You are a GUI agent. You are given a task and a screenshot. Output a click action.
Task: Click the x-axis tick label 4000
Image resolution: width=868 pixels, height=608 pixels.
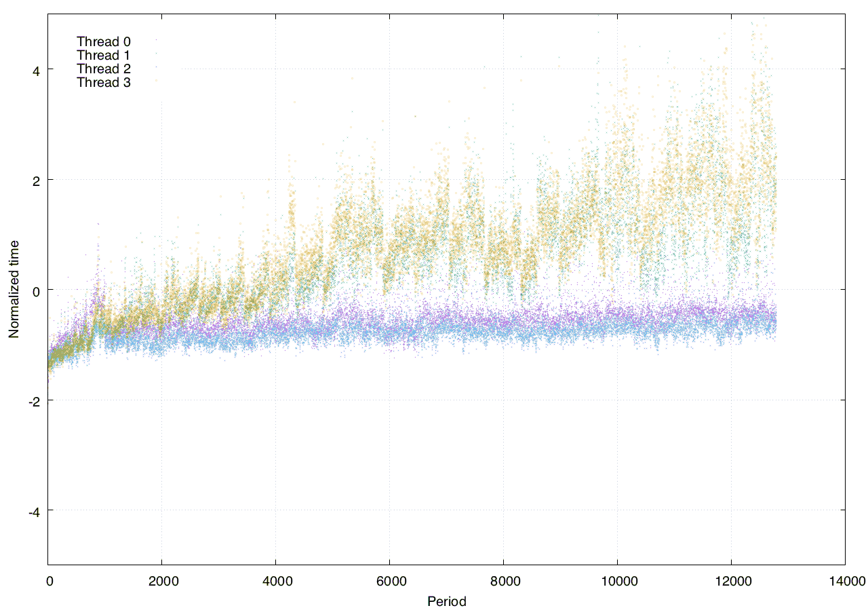point(276,582)
